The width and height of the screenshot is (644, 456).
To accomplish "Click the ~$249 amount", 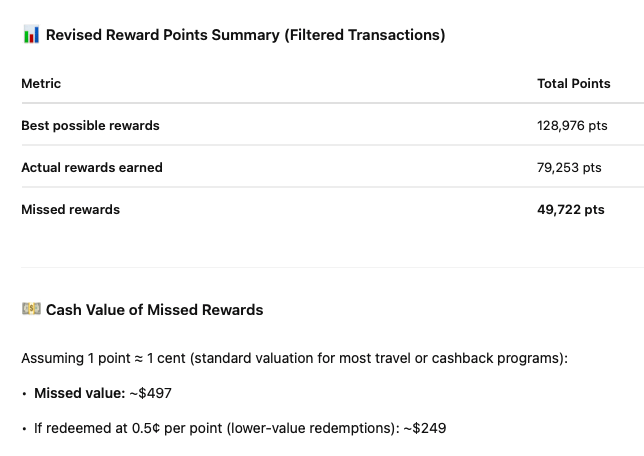I will tap(424, 428).
